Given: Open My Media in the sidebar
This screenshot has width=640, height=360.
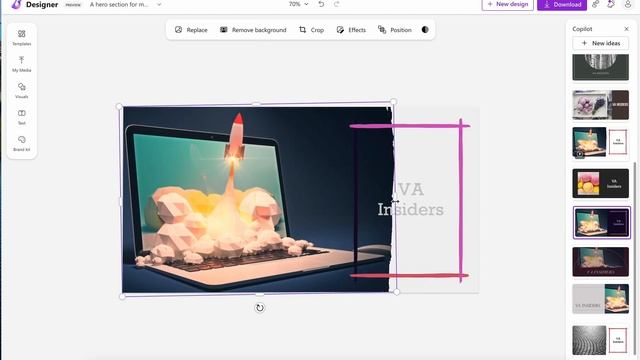Looking at the screenshot, I should [22, 64].
